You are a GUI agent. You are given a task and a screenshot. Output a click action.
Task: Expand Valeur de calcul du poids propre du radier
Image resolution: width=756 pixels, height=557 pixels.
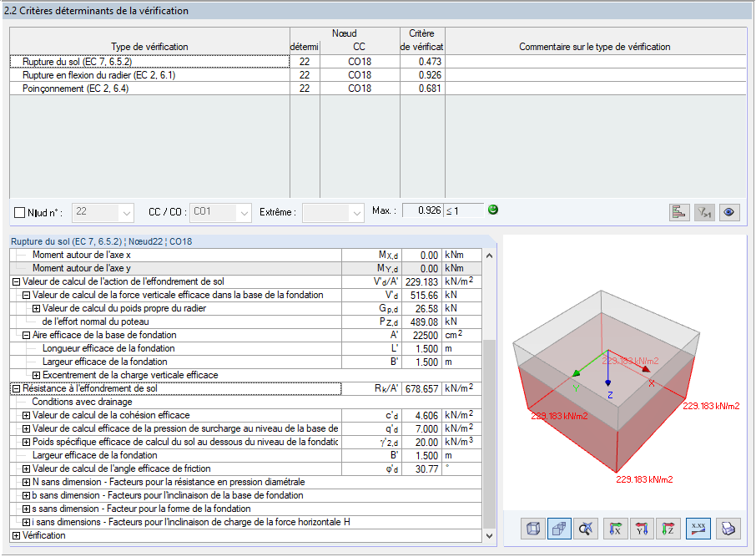pyautogui.click(x=36, y=309)
